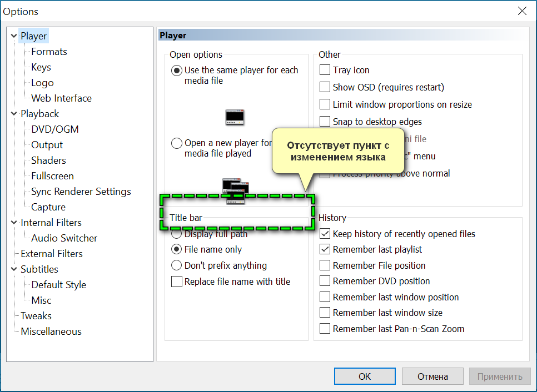Viewport: 537px width, 392px height.
Task: Open the Formats settings page
Action: [x=49, y=52]
